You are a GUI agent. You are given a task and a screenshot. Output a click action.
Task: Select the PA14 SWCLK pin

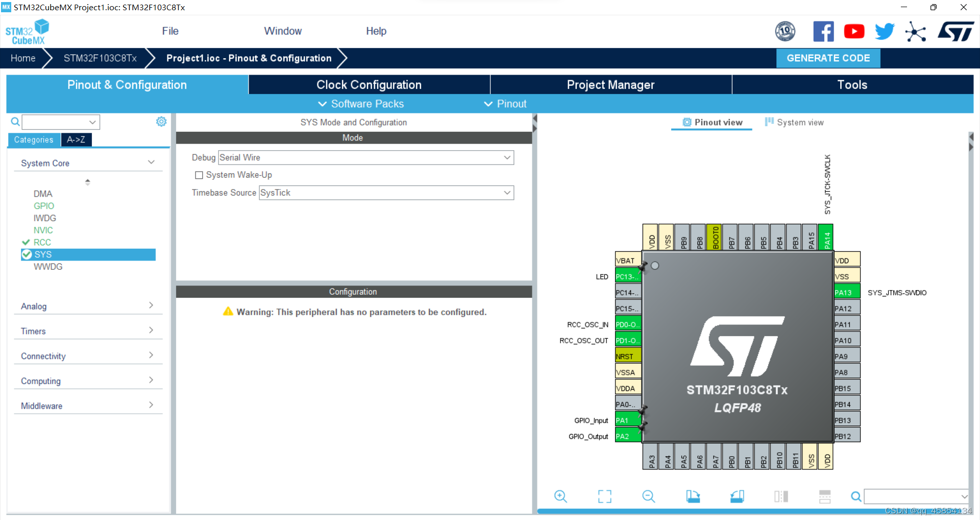pyautogui.click(x=825, y=238)
